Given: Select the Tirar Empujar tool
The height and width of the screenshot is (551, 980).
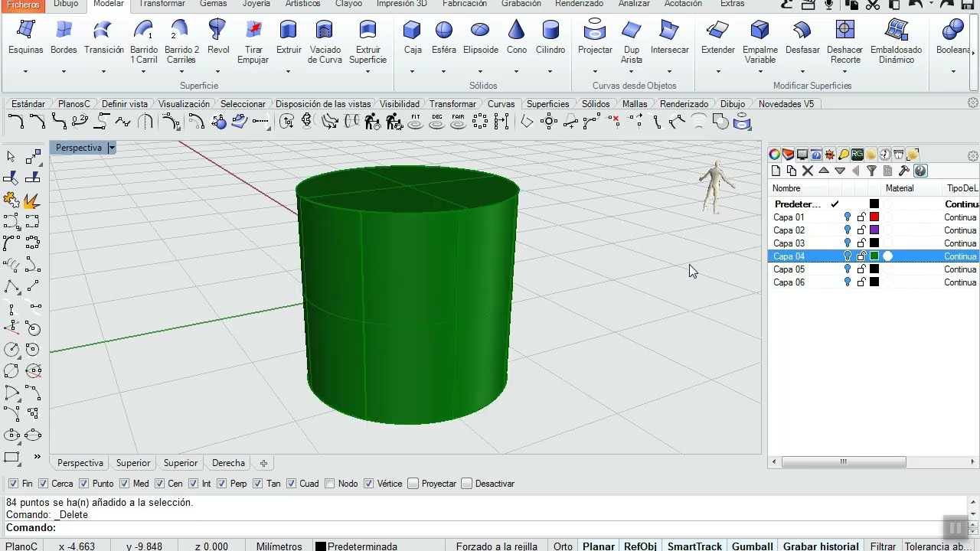Looking at the screenshot, I should 253,42.
